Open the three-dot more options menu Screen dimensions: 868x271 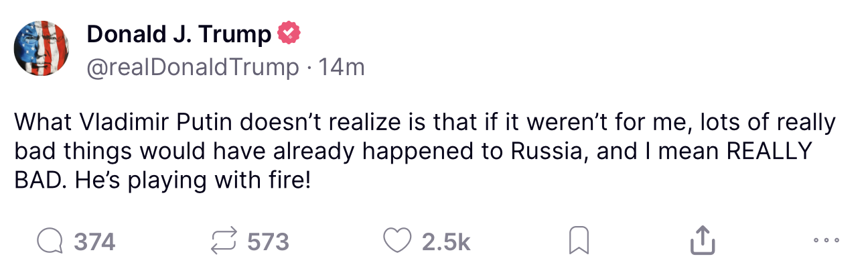coord(825,240)
